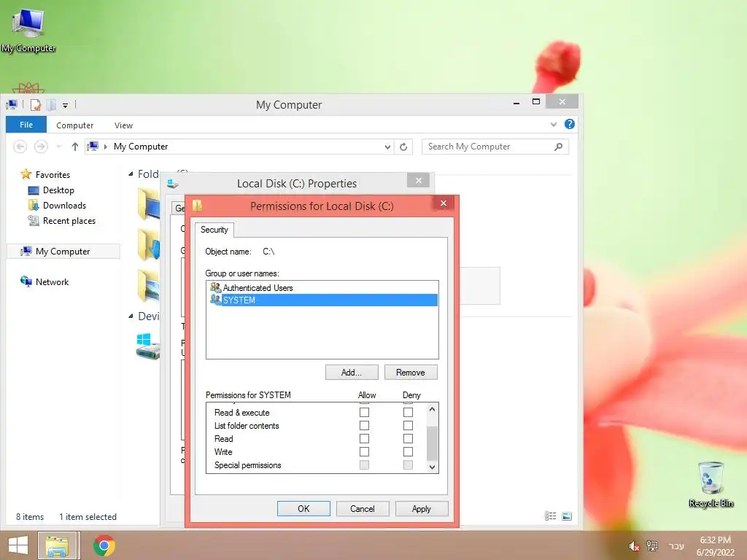Click the search magnifier icon
Image resolution: width=747 pixels, height=560 pixels.
coord(558,147)
